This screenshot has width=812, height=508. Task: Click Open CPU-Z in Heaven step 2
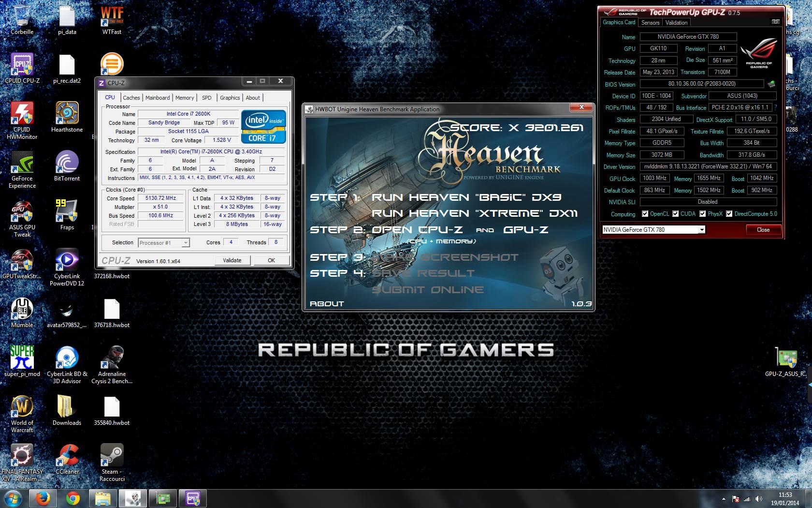pos(417,230)
